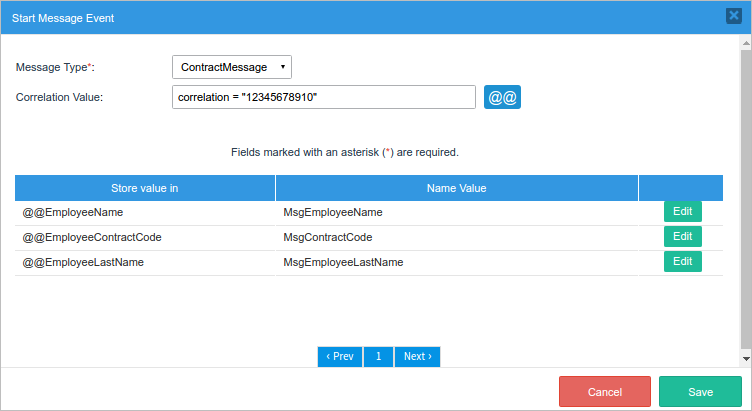The width and height of the screenshot is (752, 411).
Task: Open the Message Type dropdown
Action: (x=231, y=67)
